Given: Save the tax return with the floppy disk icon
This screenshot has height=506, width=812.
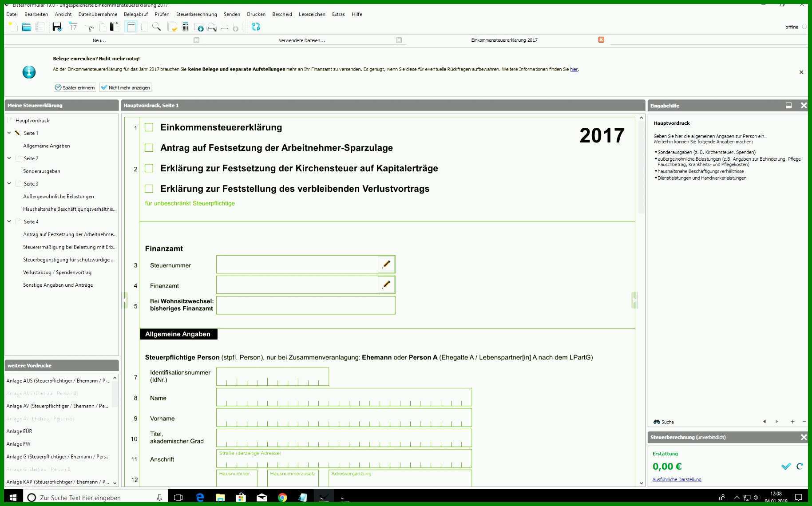Looking at the screenshot, I should tap(57, 27).
